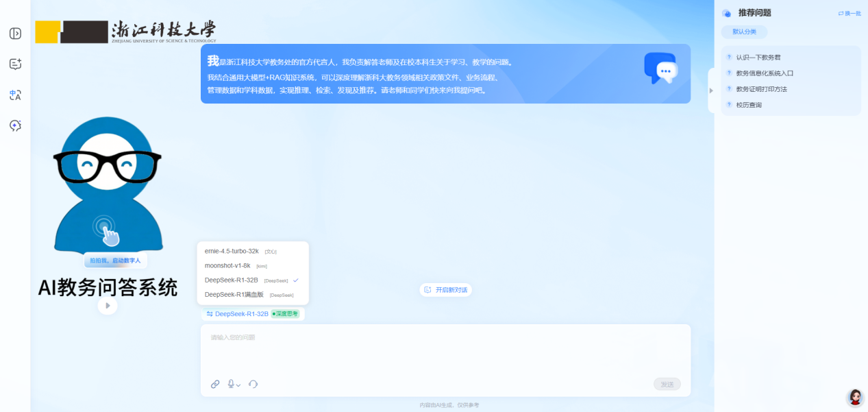Select moonshot-v1-8k model option

[x=227, y=265]
